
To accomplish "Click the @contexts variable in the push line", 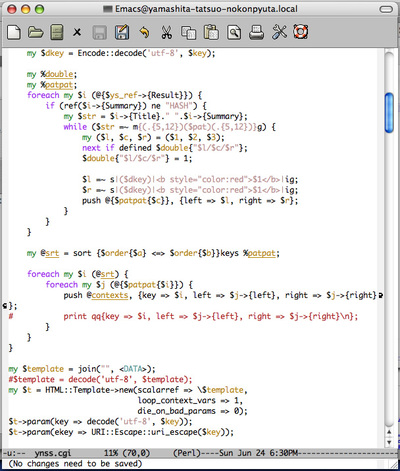I will tap(108, 296).
